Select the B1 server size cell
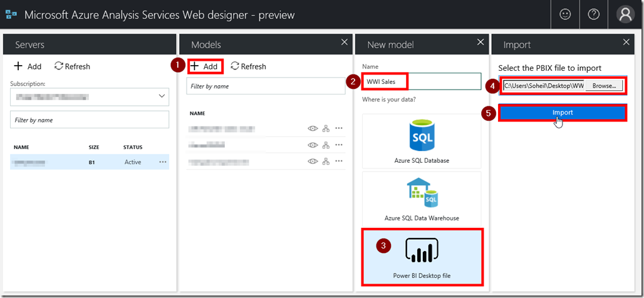 tap(92, 162)
